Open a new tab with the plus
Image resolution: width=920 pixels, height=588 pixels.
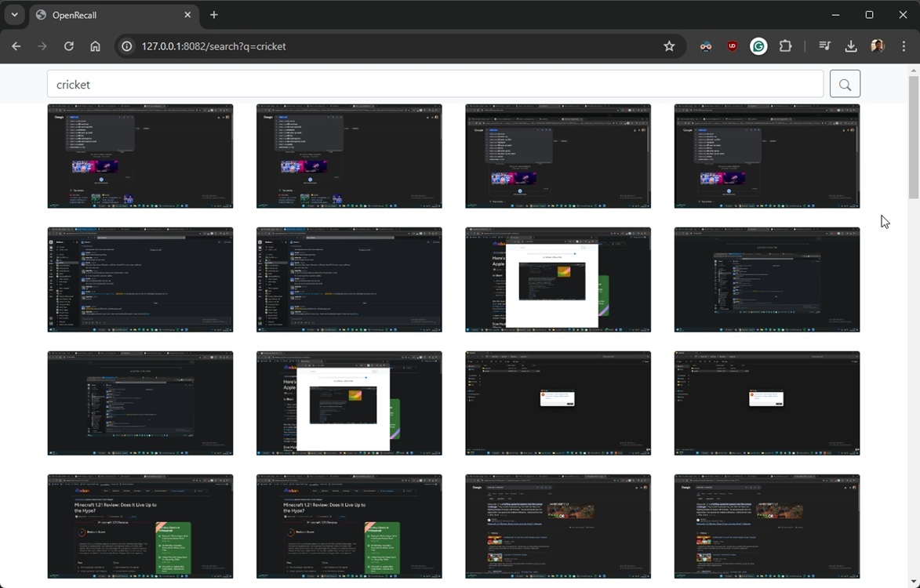point(213,14)
